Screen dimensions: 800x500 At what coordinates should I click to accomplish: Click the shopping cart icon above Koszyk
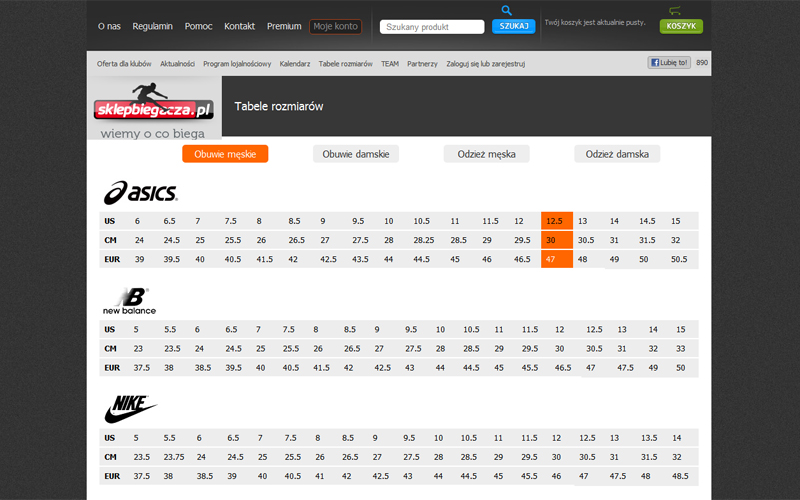pos(675,10)
